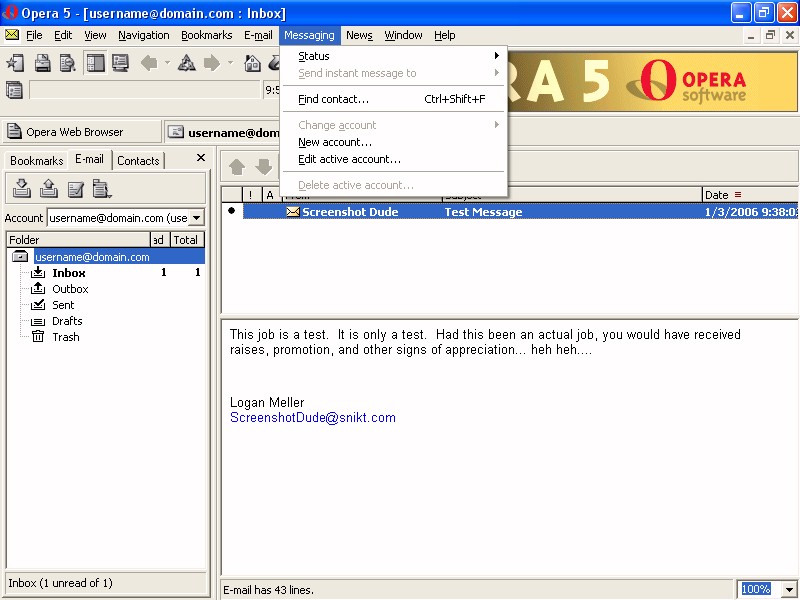Open the File menu
This screenshot has height=600, width=800.
pos(34,35)
